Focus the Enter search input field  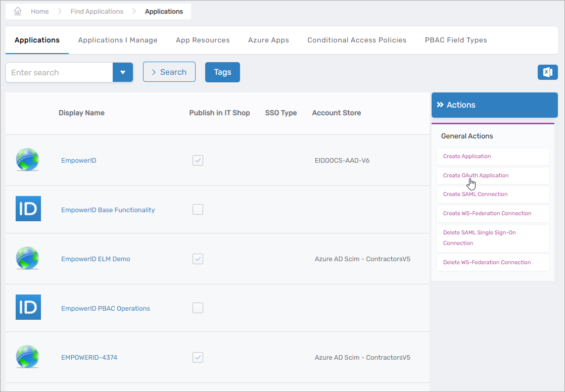point(59,72)
